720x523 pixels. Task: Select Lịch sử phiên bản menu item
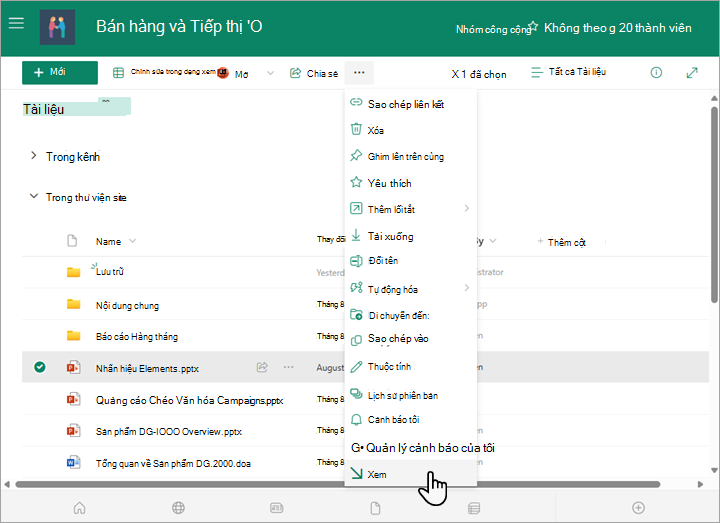point(411,395)
